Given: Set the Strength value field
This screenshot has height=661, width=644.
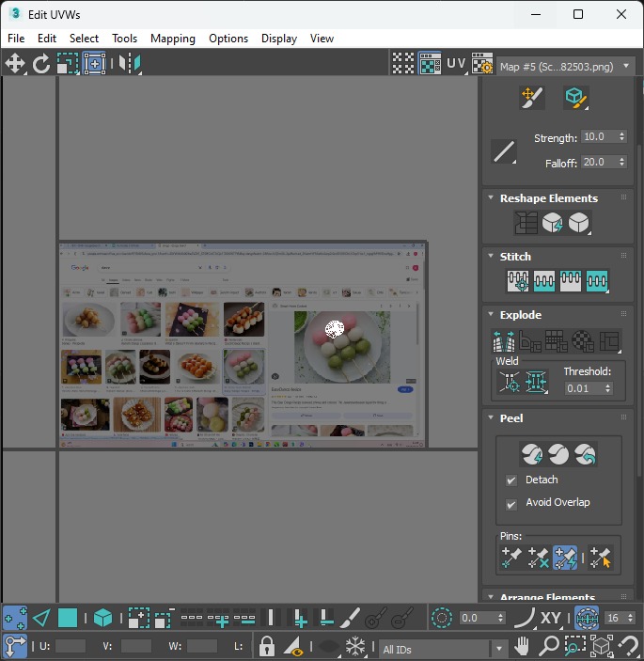Looking at the screenshot, I should [599, 136].
